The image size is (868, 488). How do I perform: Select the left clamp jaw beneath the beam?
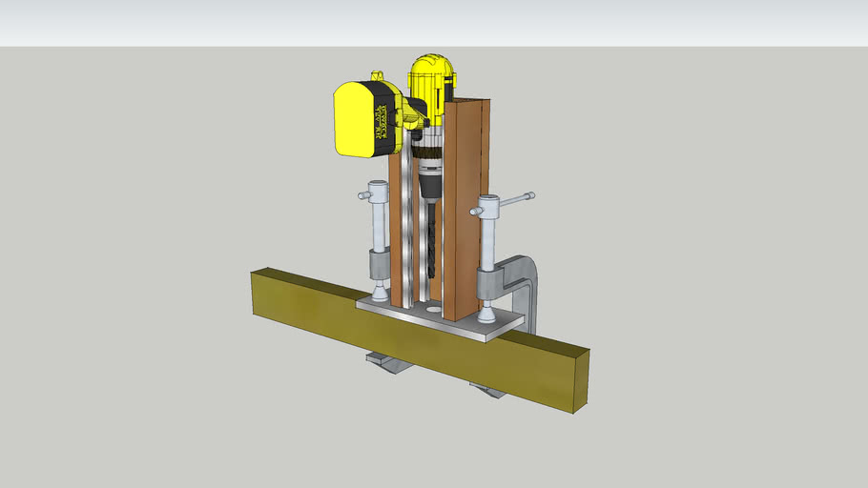(380, 361)
